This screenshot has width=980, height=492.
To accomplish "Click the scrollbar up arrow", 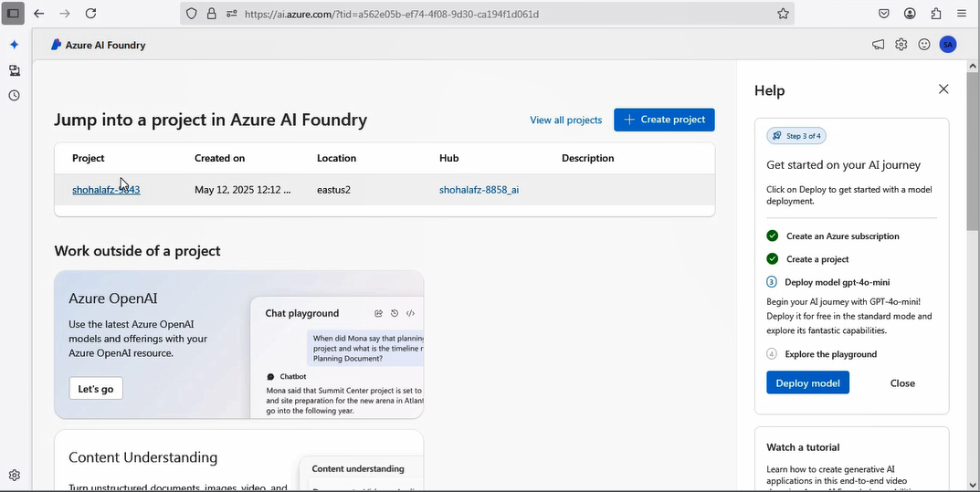I will pyautogui.click(x=973, y=66).
